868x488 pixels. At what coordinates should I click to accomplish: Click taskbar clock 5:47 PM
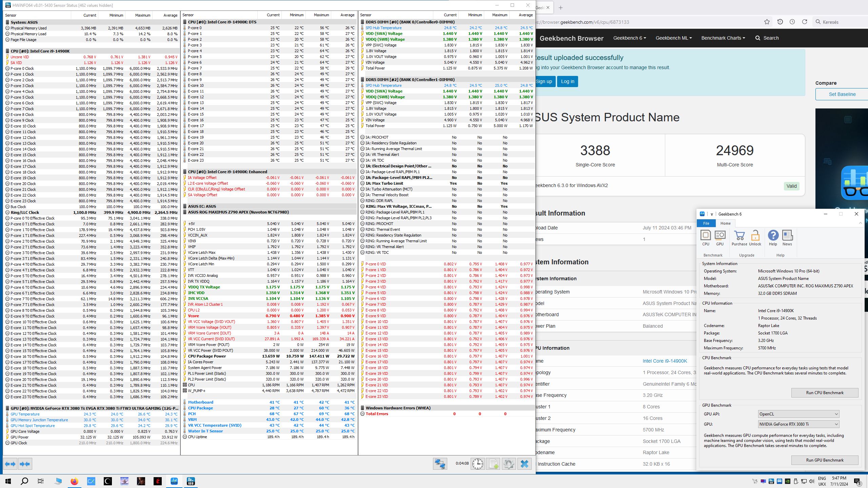point(839,481)
